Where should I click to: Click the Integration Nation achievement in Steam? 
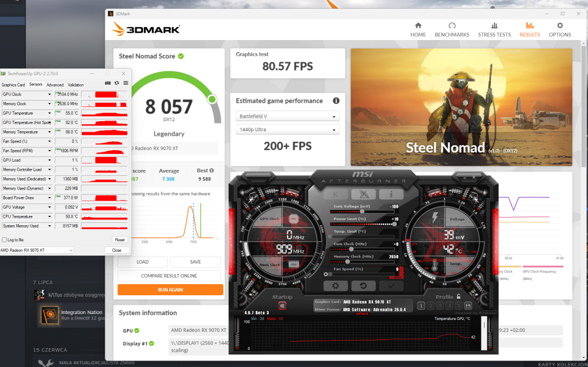point(71,315)
